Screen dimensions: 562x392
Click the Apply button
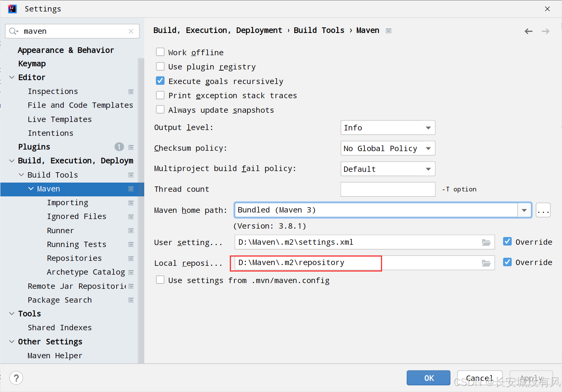click(531, 378)
